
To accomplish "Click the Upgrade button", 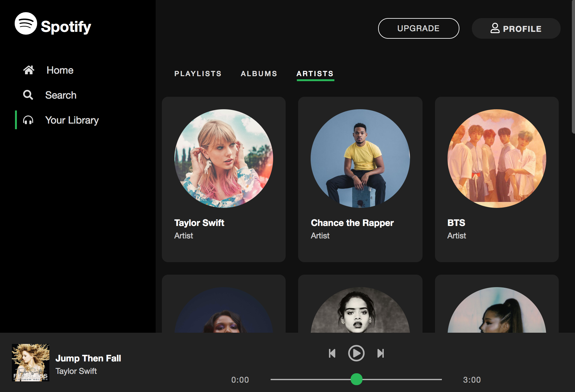I will (x=418, y=28).
